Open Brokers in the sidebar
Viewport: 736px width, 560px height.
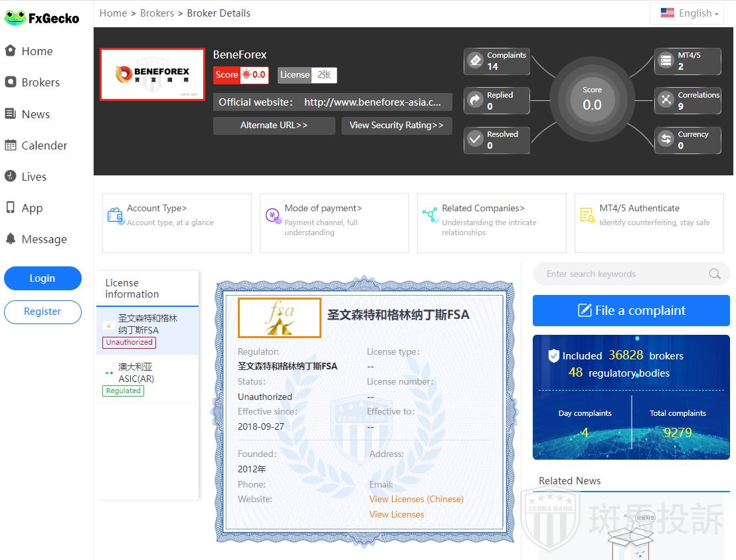coord(41,82)
